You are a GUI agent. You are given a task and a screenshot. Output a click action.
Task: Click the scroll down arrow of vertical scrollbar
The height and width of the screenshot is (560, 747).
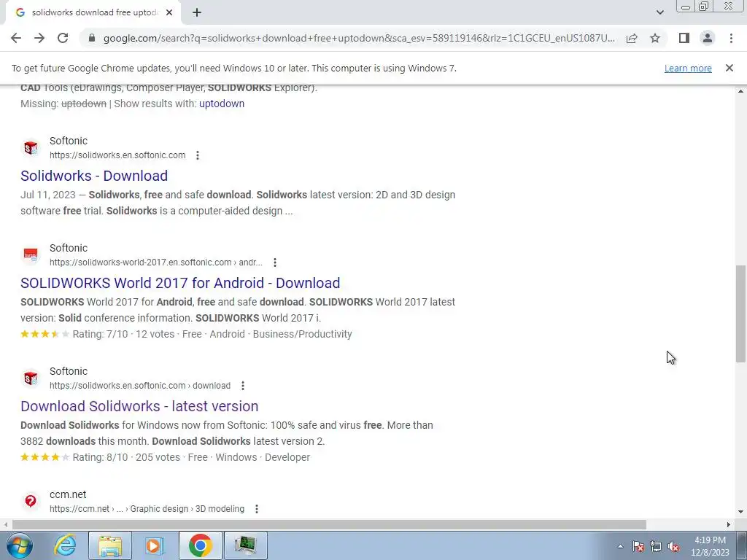pos(740,513)
